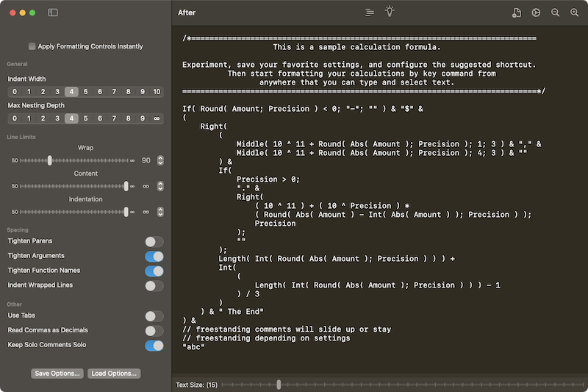Image resolution: width=588 pixels, height=392 pixels.
Task: Click the Indentation value stepper arrows
Action: pyautogui.click(x=160, y=212)
